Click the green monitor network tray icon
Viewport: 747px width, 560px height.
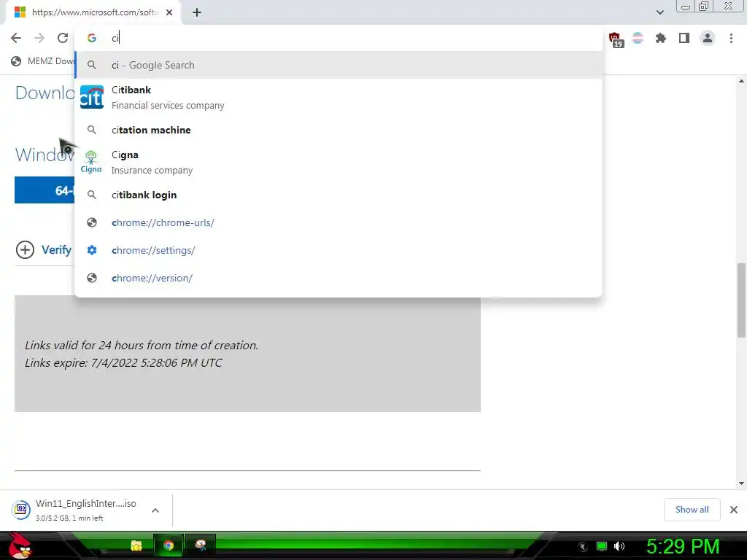[x=602, y=546]
